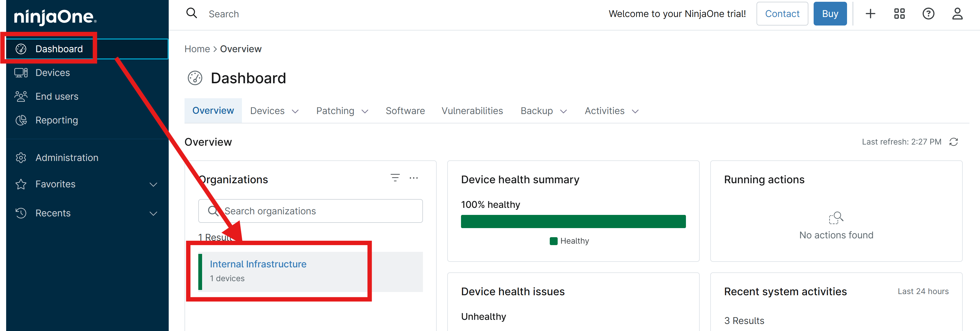Click the 'Unhealthy' label
Viewport: 980px width, 331px height.
point(483,317)
